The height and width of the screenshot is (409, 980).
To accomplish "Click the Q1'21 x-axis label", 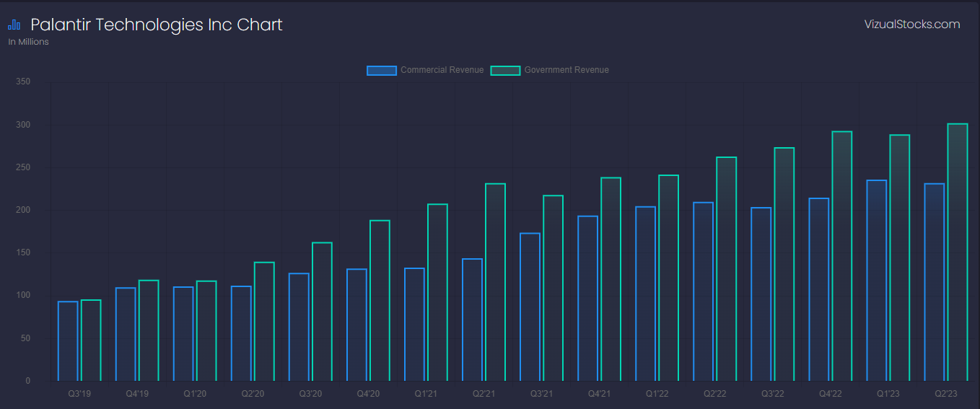I will (x=426, y=394).
